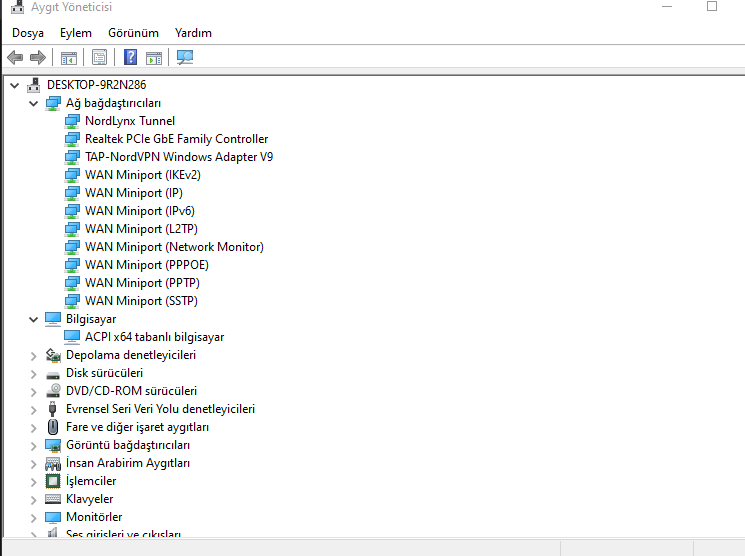Image resolution: width=745 pixels, height=556 pixels.
Task: Click the Ağ bağdaştırıcıları network icon
Action: [53, 103]
